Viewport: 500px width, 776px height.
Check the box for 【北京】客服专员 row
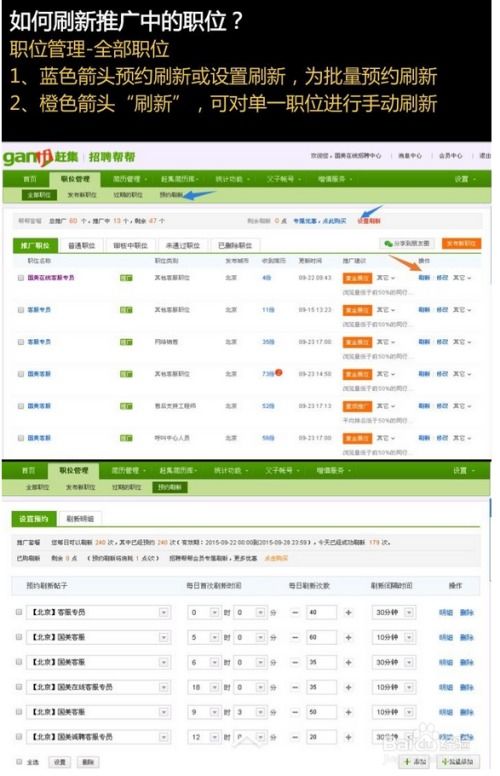[x=19, y=612]
